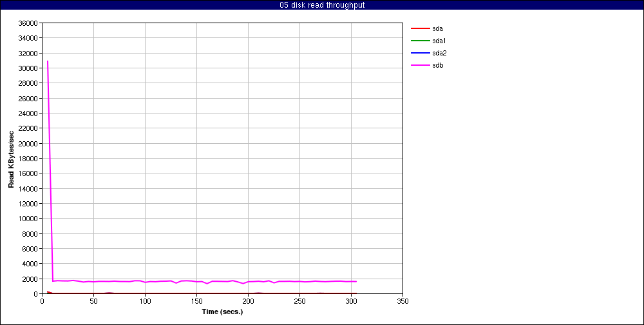Select the sda2 legend label

point(439,53)
